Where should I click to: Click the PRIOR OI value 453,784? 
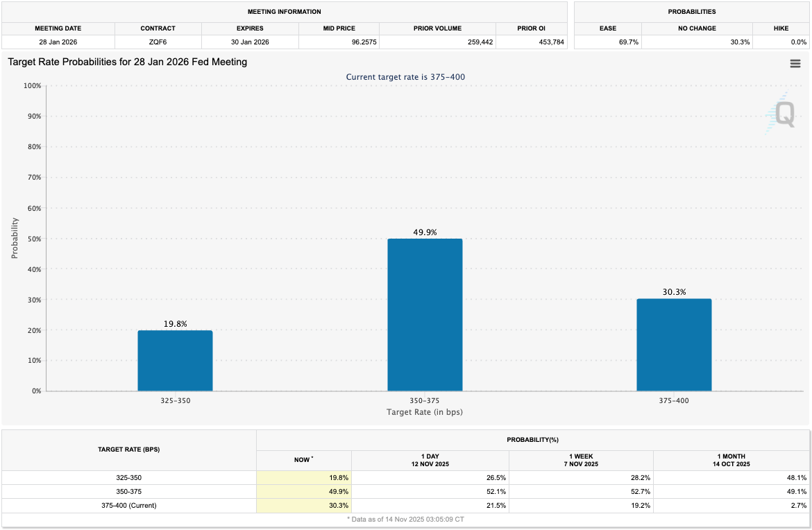pos(553,42)
